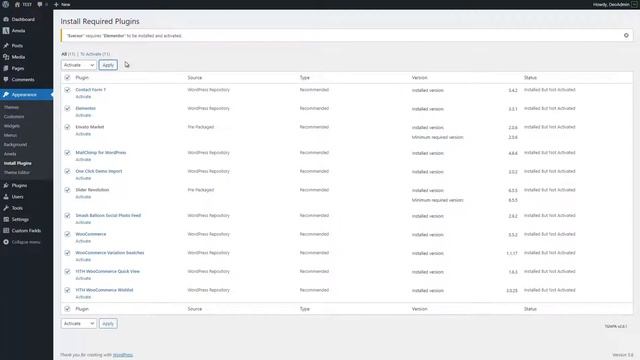The width and height of the screenshot is (640, 360).
Task: Click the top Apply button
Action: (x=108, y=65)
